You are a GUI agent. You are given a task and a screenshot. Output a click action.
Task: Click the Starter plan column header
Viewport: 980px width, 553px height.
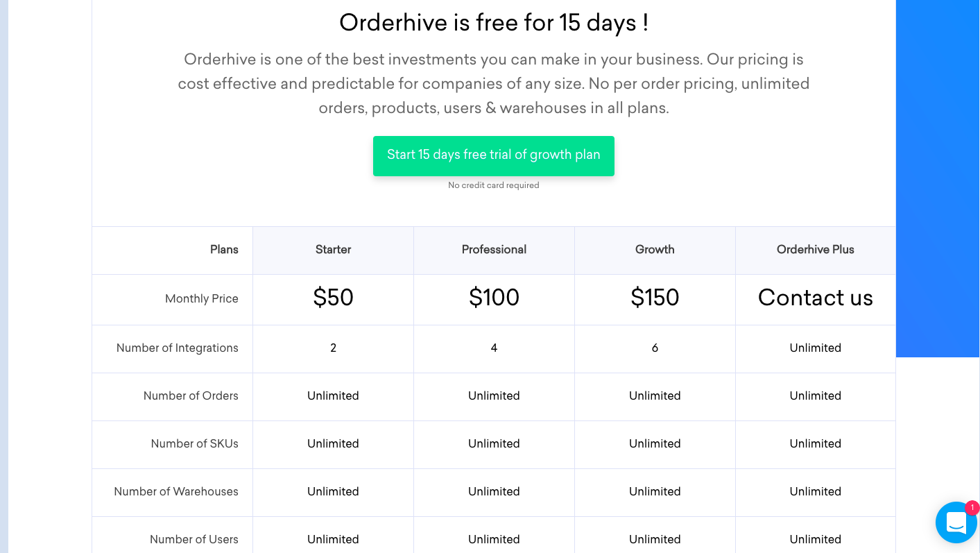coord(333,249)
